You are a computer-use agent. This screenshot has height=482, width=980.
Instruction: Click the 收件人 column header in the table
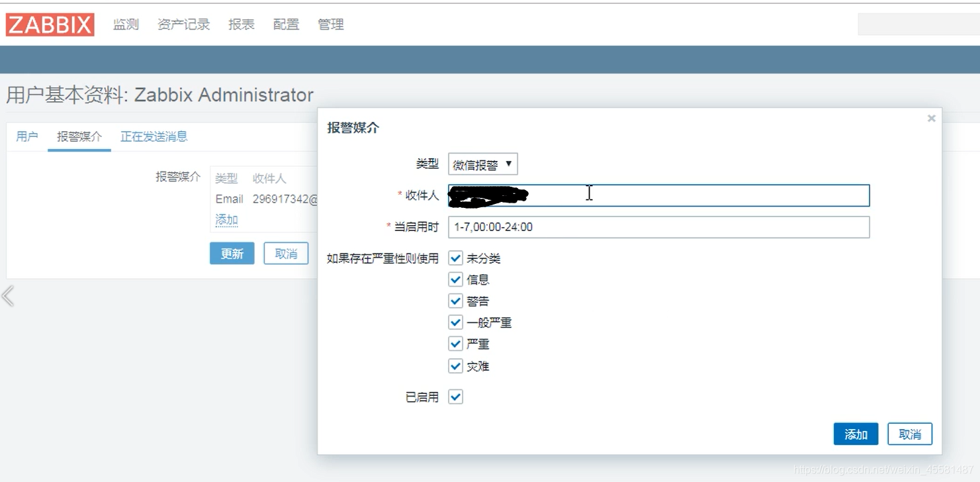[269, 178]
